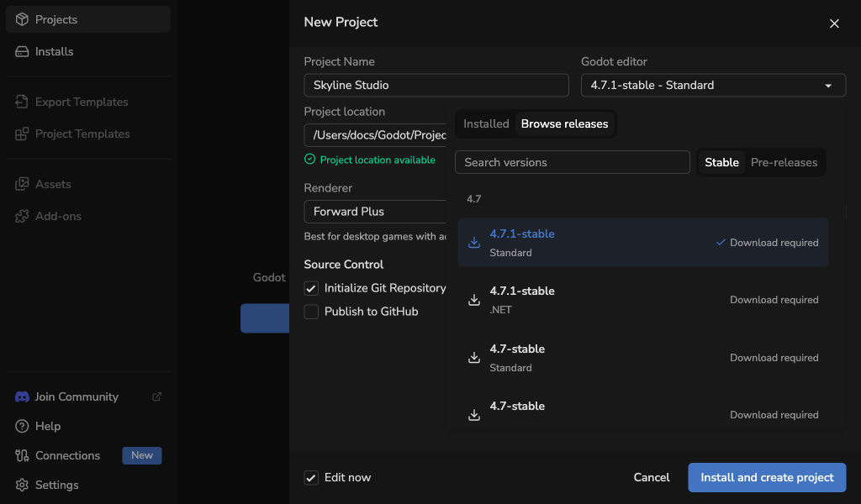Viewport: 861px width, 504px height.
Task: Uncheck Initialize Git Repository
Action: 311,288
